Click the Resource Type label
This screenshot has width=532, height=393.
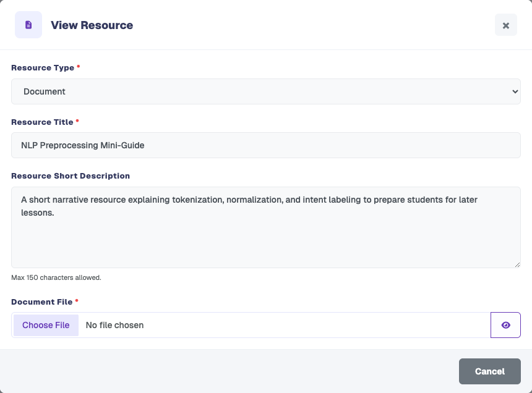coord(43,68)
